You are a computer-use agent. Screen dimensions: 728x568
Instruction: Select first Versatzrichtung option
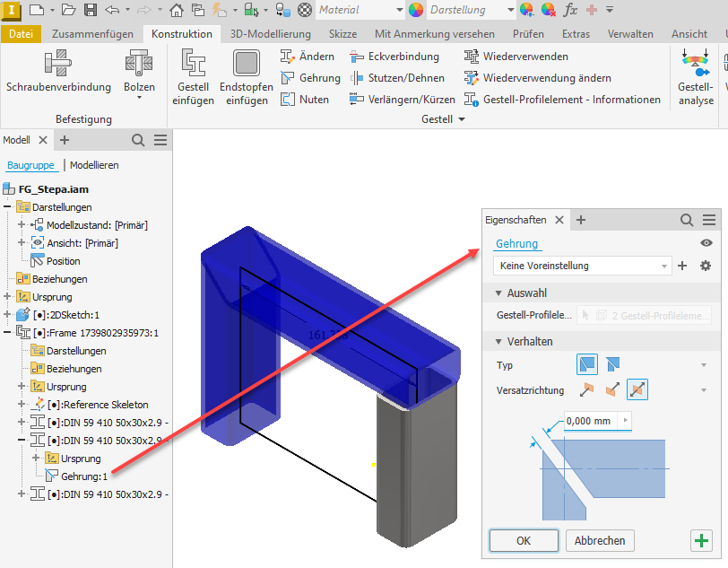pyautogui.click(x=586, y=389)
